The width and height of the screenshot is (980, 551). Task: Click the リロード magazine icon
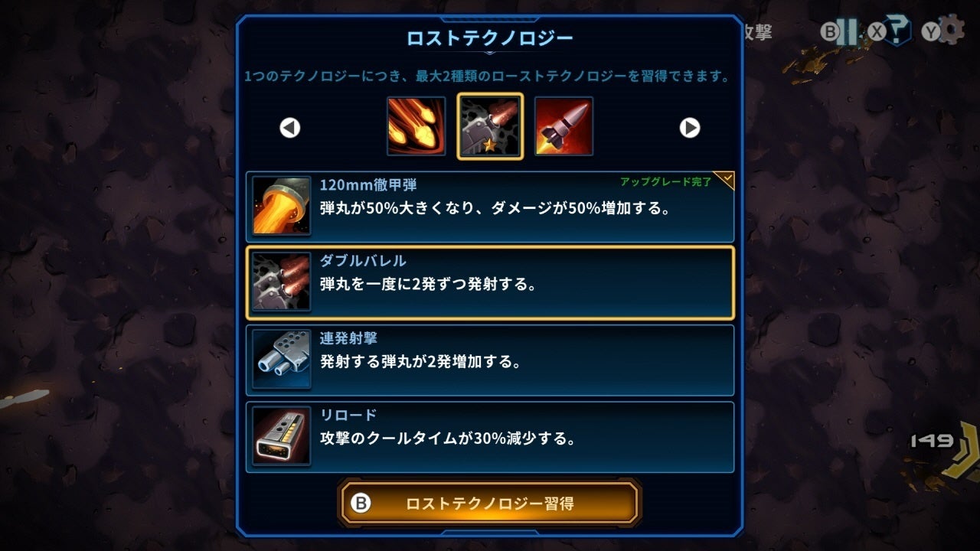click(281, 435)
